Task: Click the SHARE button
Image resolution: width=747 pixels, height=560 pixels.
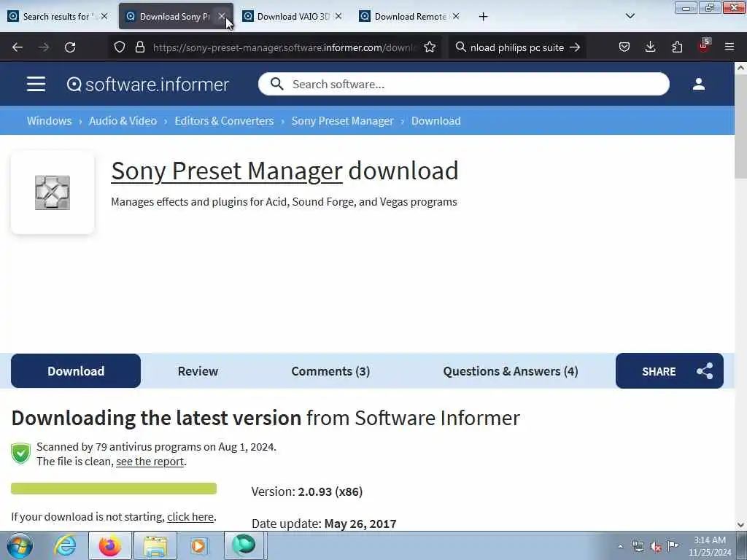Action: coord(670,371)
